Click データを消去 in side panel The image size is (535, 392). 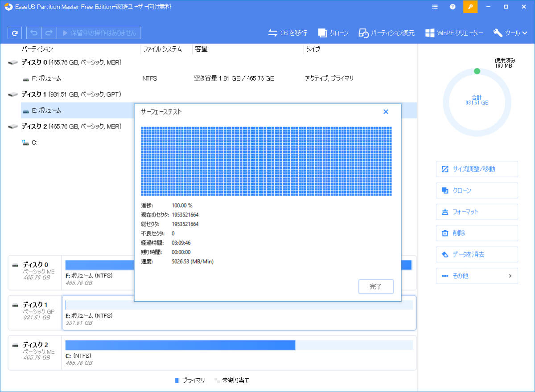(477, 254)
